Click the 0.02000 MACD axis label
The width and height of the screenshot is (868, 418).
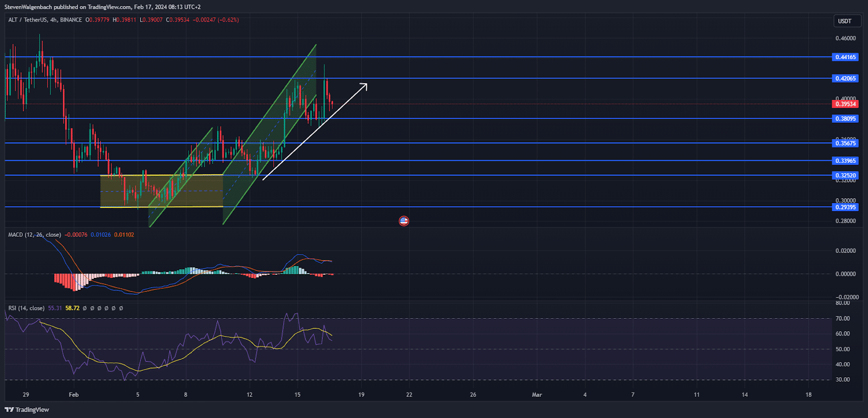(x=845, y=251)
